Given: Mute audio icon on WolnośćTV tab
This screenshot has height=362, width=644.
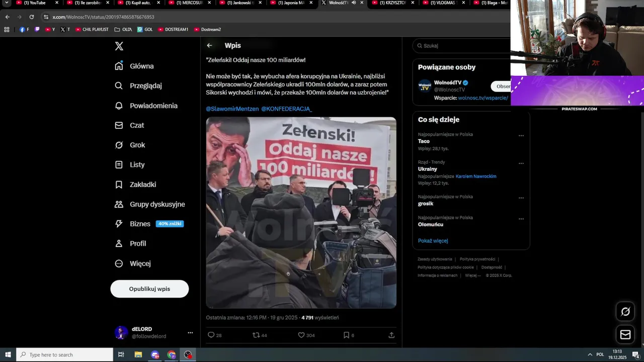Looking at the screenshot, I should click(354, 3).
